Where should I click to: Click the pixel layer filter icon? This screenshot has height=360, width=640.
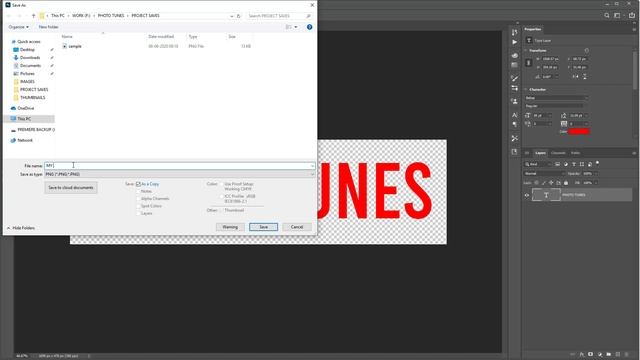558,164
